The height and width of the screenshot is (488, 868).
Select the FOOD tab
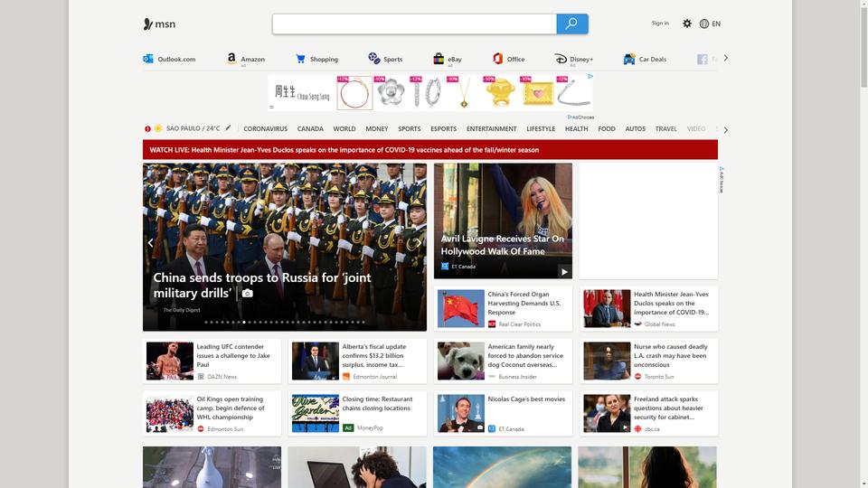point(606,128)
